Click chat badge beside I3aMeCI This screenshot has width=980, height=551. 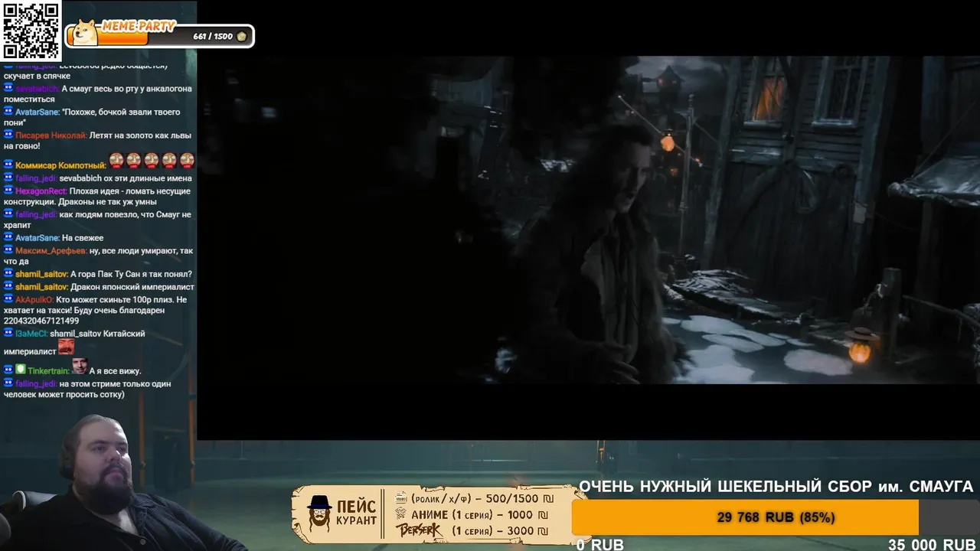click(x=8, y=334)
